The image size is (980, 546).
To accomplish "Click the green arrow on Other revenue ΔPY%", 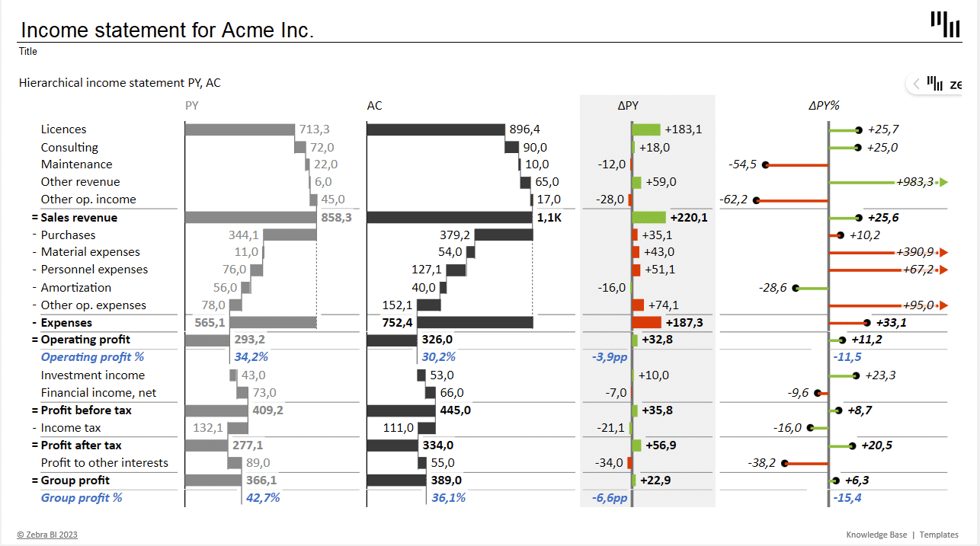I will click(944, 182).
